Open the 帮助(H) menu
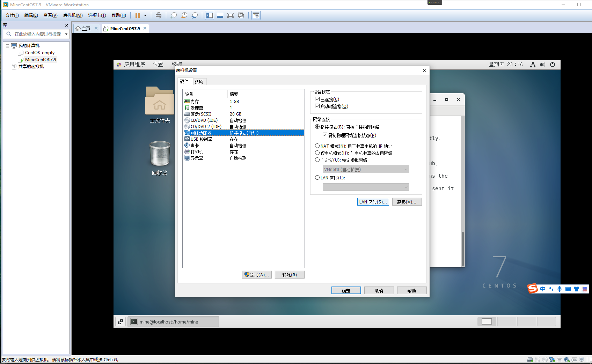 [119, 15]
